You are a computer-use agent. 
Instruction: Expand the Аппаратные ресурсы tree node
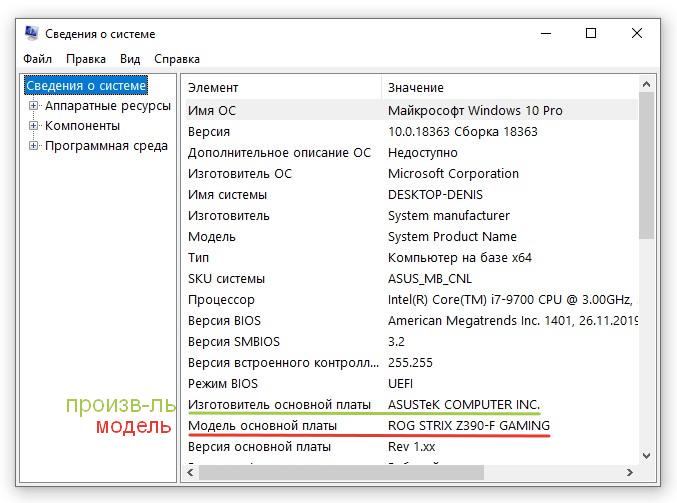tap(33, 105)
